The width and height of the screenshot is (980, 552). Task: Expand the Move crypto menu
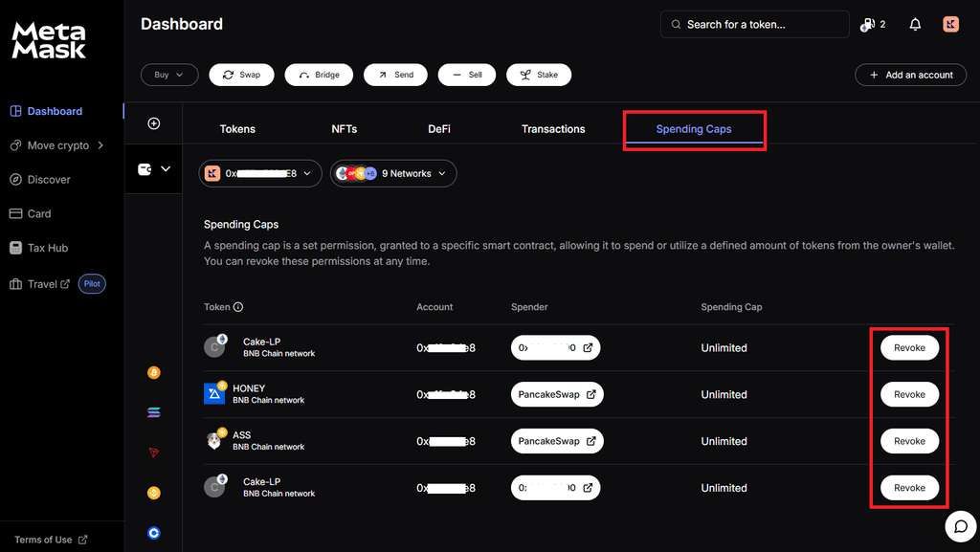click(56, 145)
